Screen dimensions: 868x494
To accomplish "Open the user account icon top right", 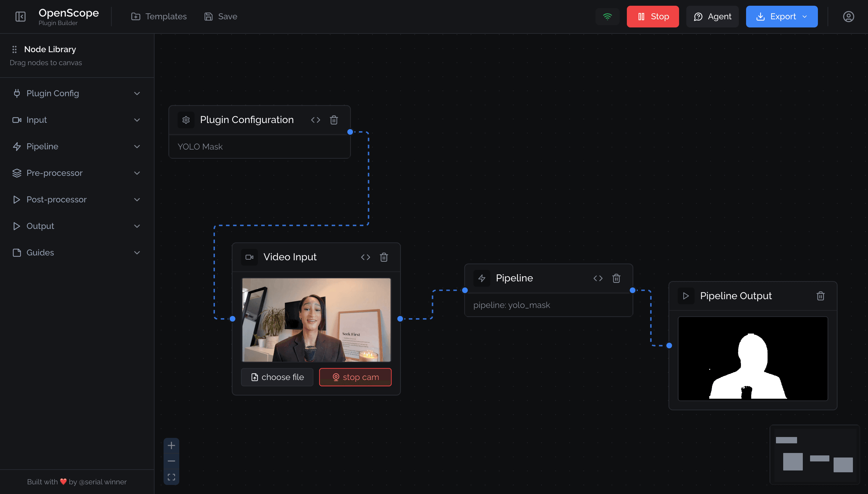I will click(848, 16).
